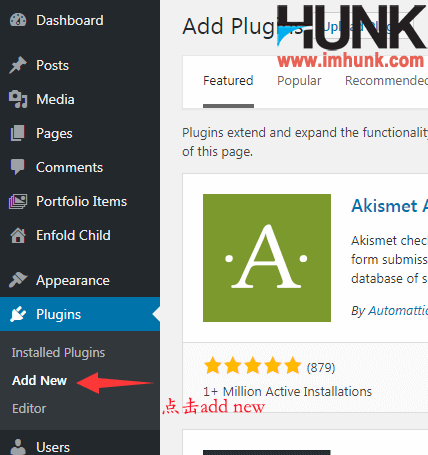This screenshot has height=455, width=428.
Task: Click the Akismet green logo thumbnail
Action: [x=267, y=258]
